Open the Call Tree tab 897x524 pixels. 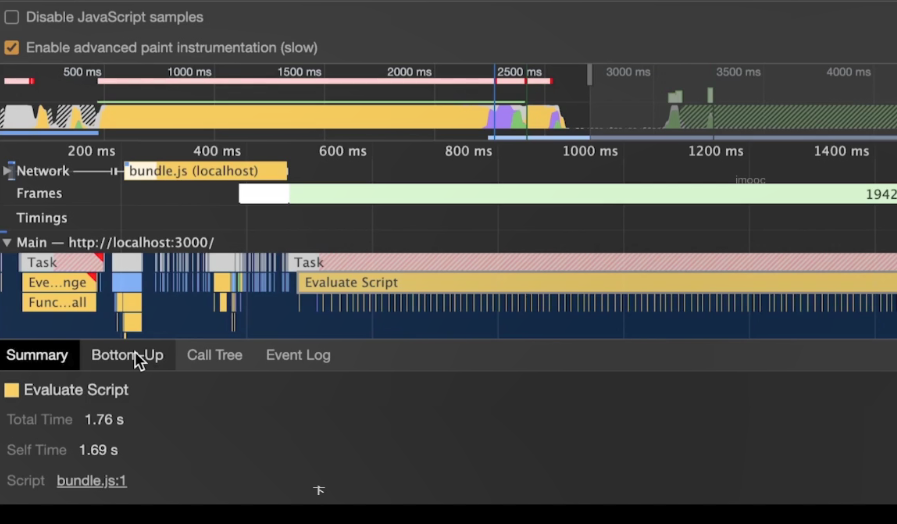pos(215,355)
